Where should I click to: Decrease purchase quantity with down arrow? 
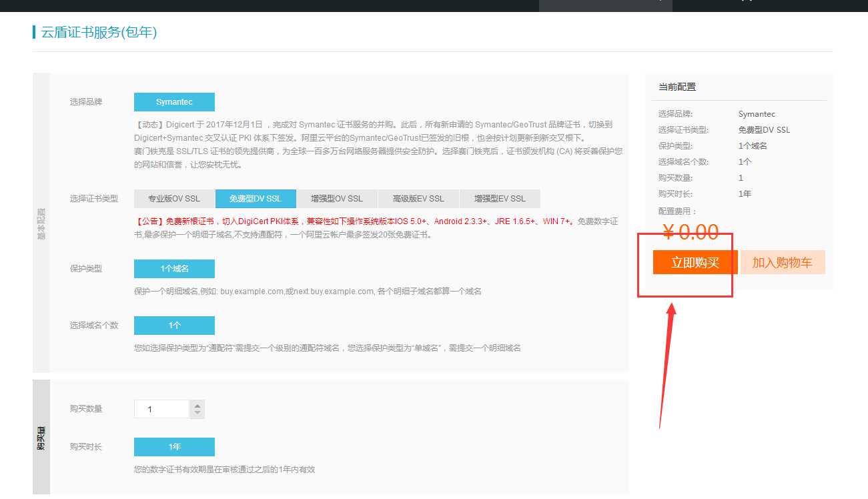(x=197, y=414)
